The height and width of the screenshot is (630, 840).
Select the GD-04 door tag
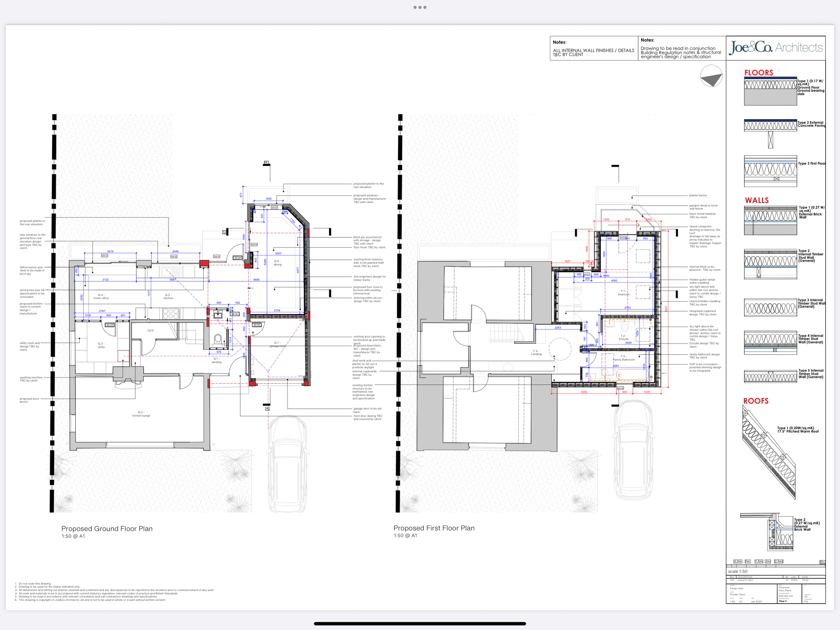pos(237,258)
